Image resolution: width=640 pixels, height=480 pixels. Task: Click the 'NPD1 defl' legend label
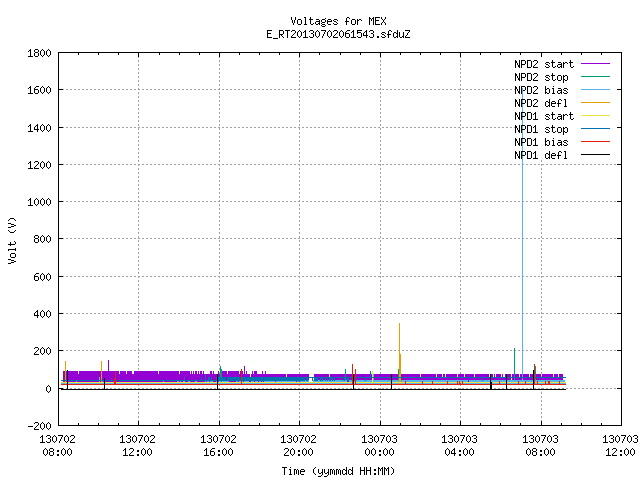tap(541, 156)
